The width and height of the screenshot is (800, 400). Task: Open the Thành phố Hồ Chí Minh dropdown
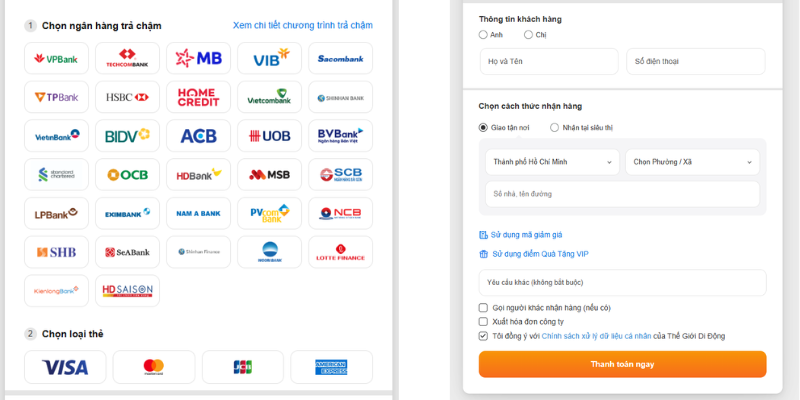point(552,162)
